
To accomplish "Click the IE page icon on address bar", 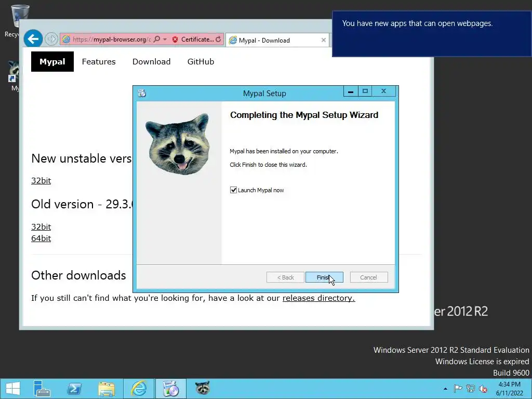I will coord(66,39).
